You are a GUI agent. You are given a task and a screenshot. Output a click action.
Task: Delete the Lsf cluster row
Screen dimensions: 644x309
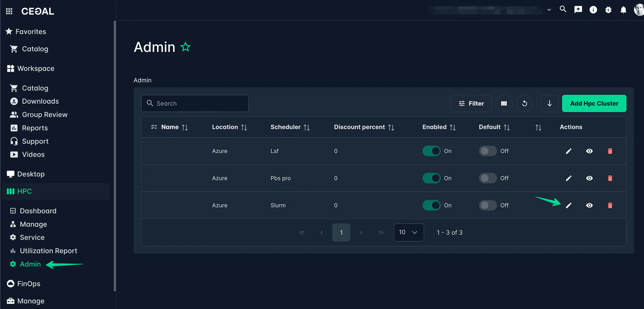(610, 151)
